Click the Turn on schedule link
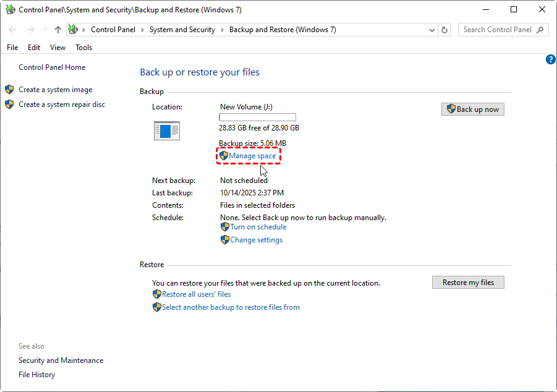 point(258,227)
